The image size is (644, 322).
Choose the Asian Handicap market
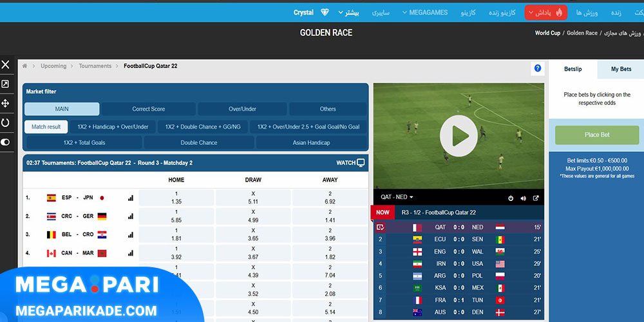pyautogui.click(x=311, y=142)
